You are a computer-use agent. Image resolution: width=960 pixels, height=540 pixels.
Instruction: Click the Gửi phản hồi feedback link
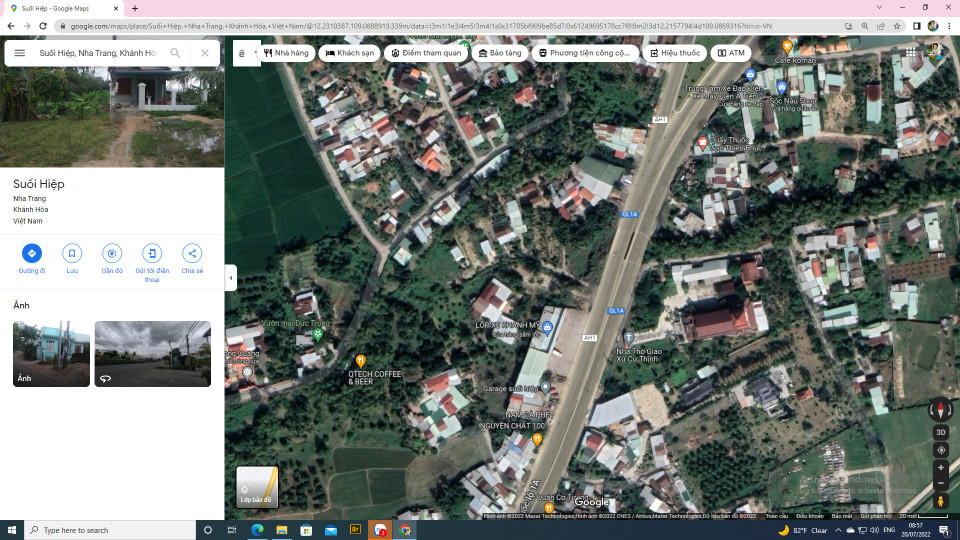click(x=876, y=516)
